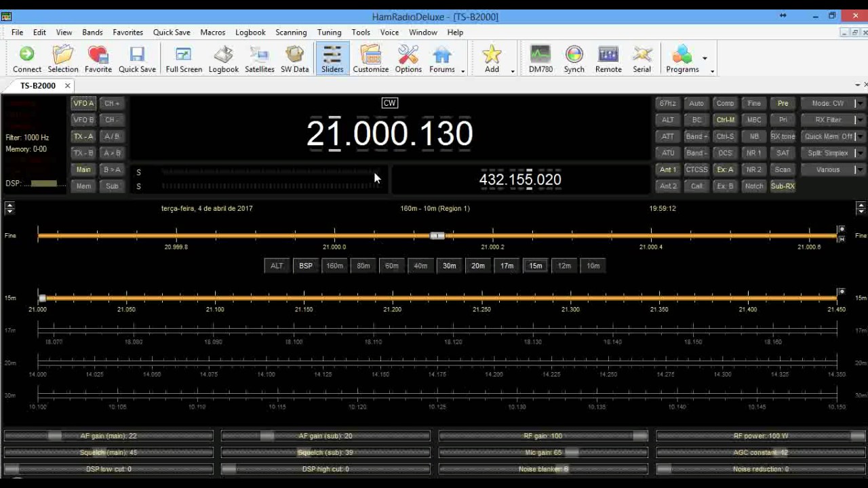Click the CW mode indicator
The width and height of the screenshot is (868, 488).
(389, 103)
